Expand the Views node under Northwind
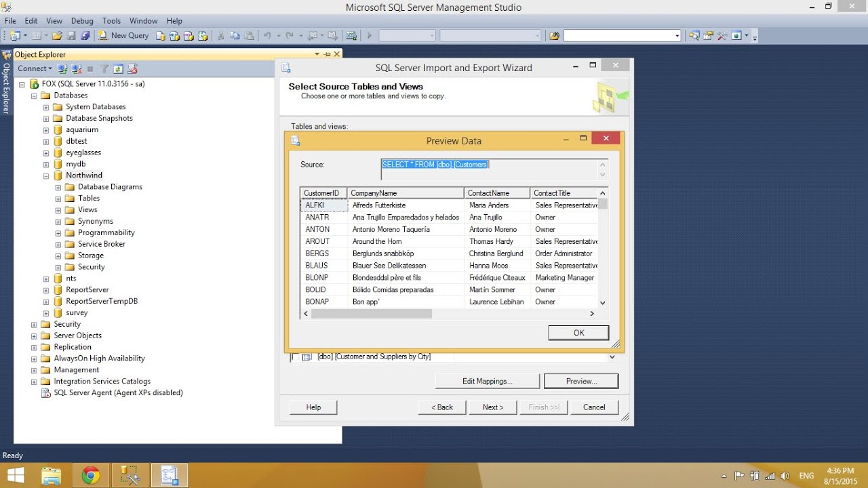 click(58, 210)
